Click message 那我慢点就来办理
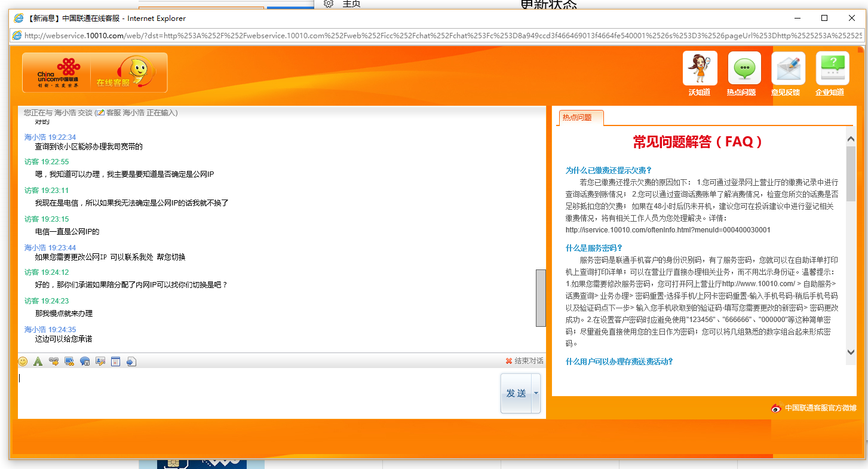This screenshot has width=868, height=469. pos(63,314)
